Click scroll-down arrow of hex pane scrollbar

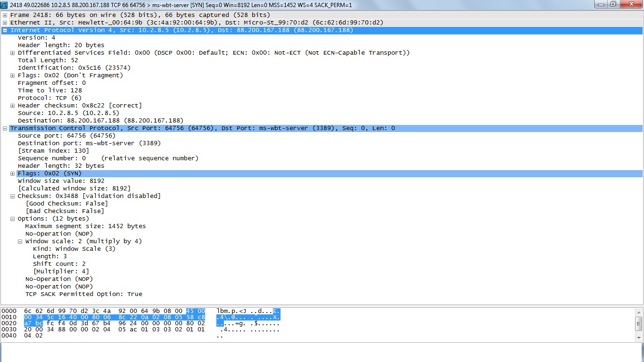pos(639,337)
